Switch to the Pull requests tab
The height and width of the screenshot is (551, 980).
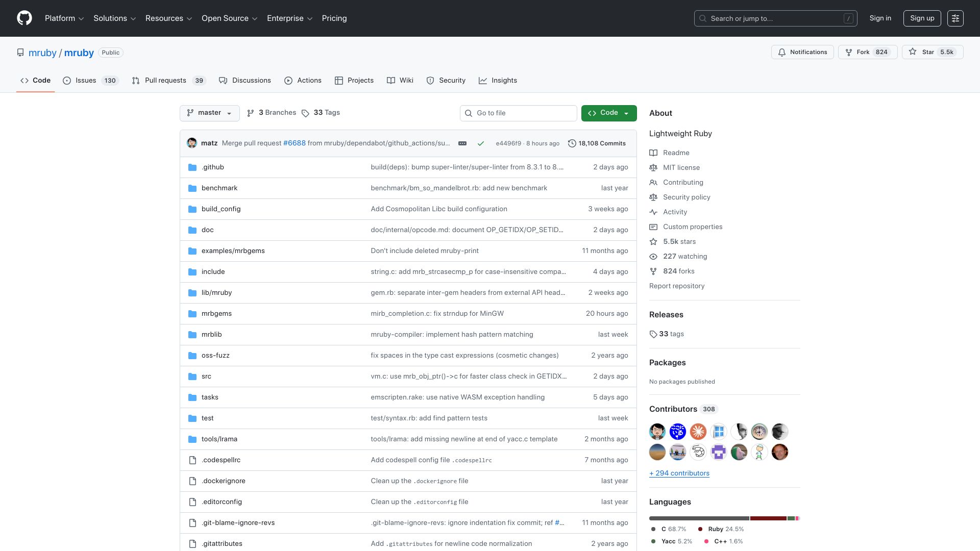click(168, 81)
